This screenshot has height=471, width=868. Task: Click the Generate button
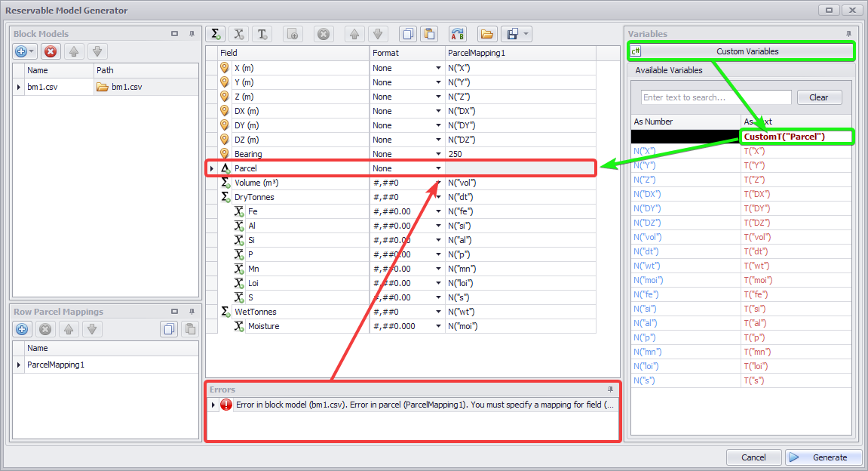[x=821, y=457]
